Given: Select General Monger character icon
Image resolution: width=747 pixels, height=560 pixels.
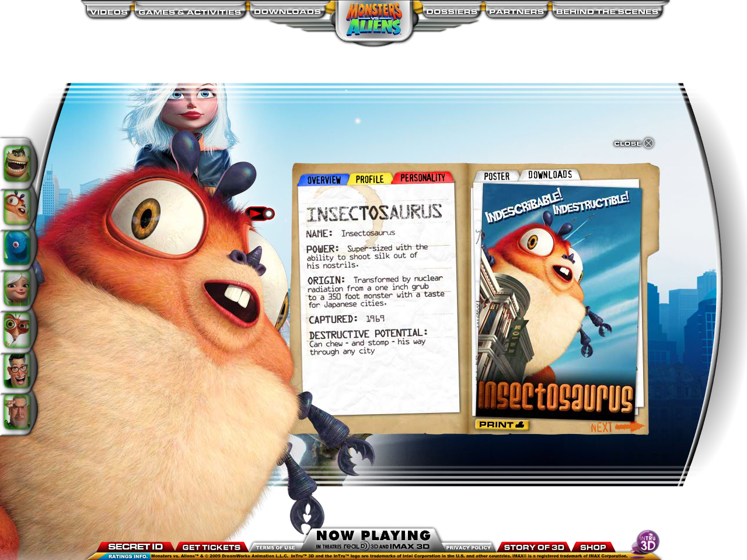Looking at the screenshot, I should point(18,411).
